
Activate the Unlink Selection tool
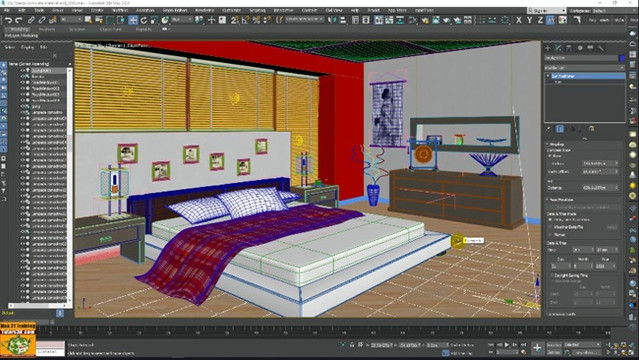coord(42,20)
